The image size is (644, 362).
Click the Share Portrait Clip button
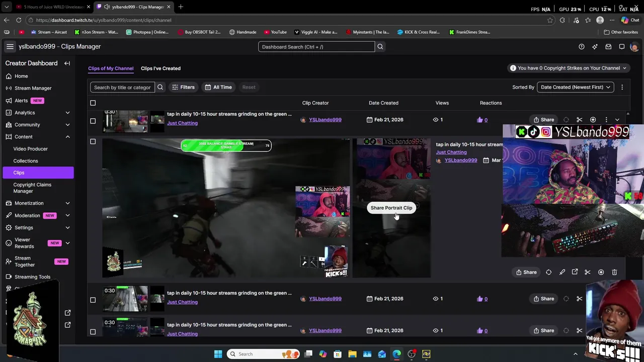click(391, 208)
